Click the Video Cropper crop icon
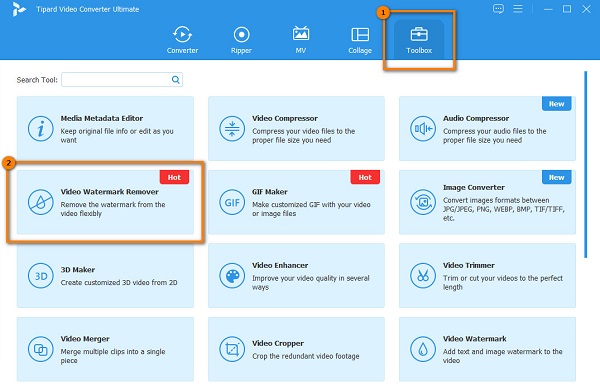600x387 pixels. pyautogui.click(x=232, y=349)
